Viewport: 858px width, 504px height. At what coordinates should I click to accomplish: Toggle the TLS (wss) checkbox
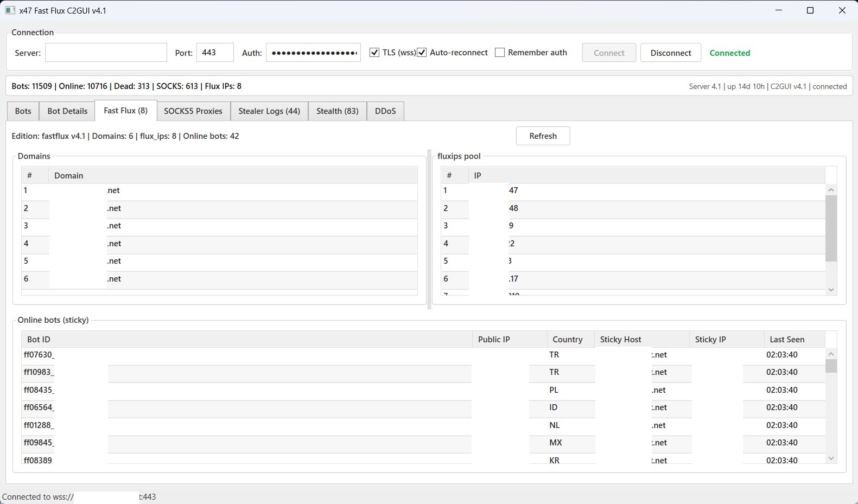coord(374,53)
